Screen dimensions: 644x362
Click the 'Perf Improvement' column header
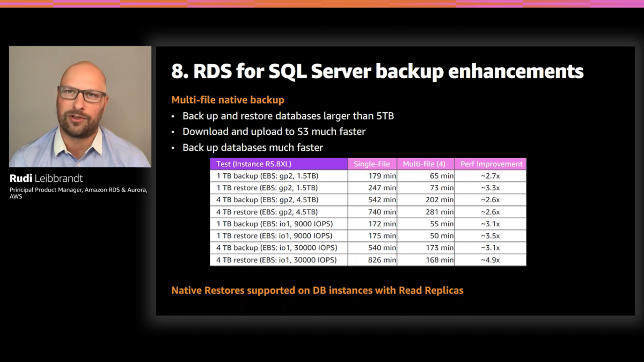[x=491, y=164]
